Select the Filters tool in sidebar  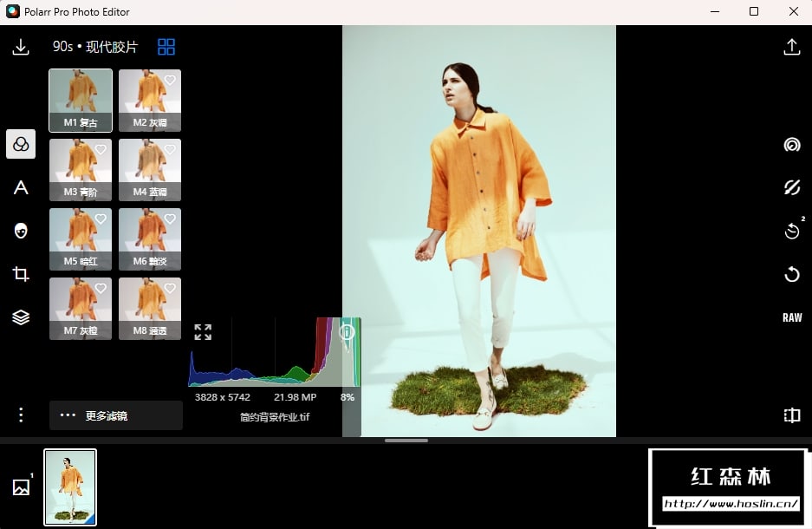coord(21,144)
